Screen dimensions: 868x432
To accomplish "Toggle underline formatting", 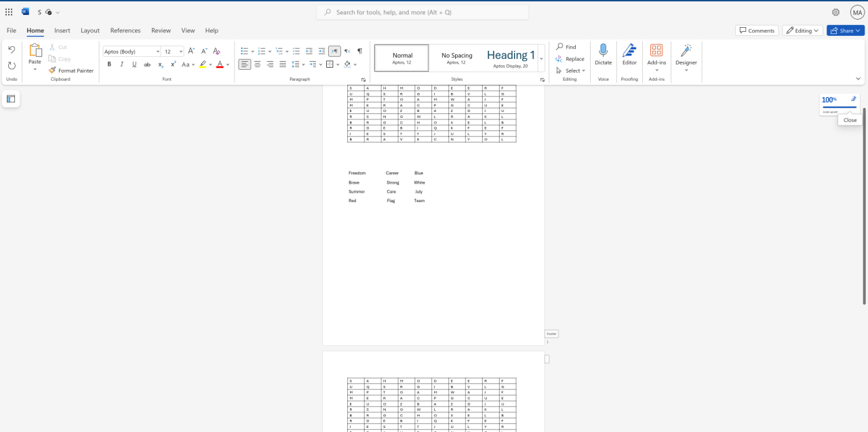I will click(134, 64).
